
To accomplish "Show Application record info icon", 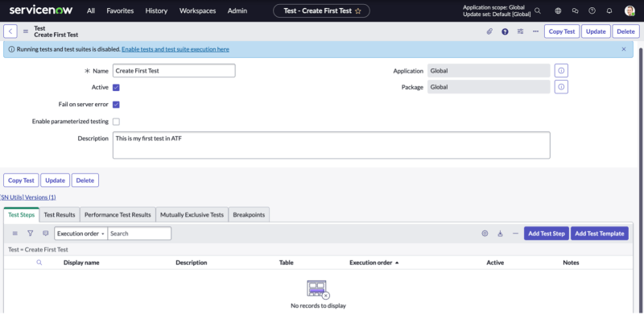I will [x=561, y=71].
